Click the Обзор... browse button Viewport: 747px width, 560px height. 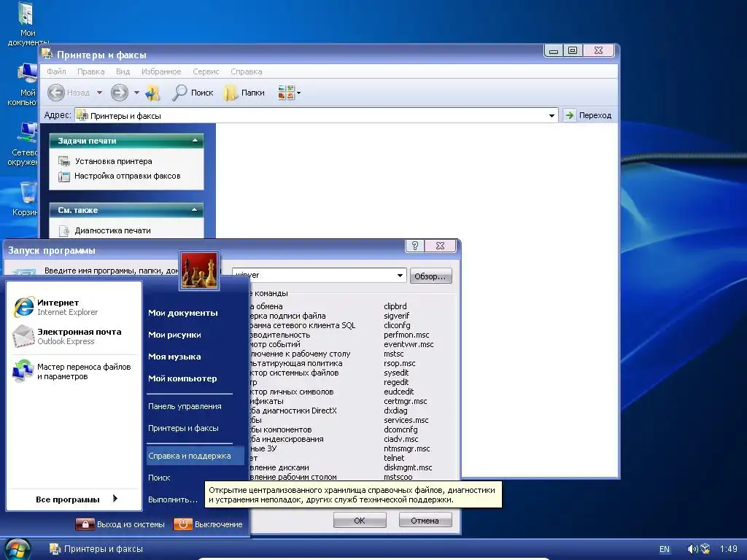tap(430, 276)
